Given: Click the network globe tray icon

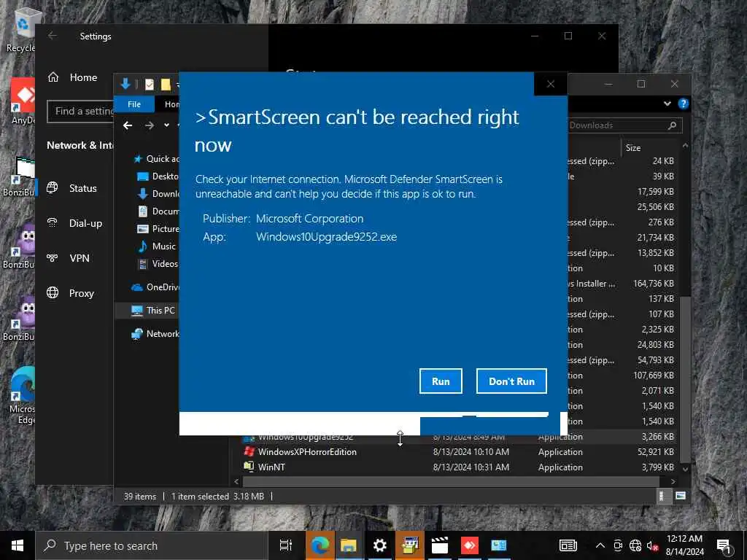Looking at the screenshot, I should (635, 545).
